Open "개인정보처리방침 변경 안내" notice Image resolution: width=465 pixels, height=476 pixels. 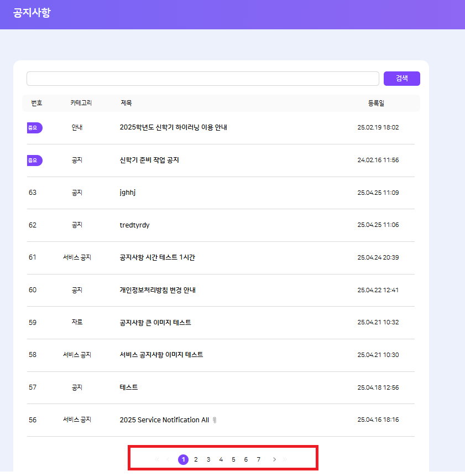(158, 290)
